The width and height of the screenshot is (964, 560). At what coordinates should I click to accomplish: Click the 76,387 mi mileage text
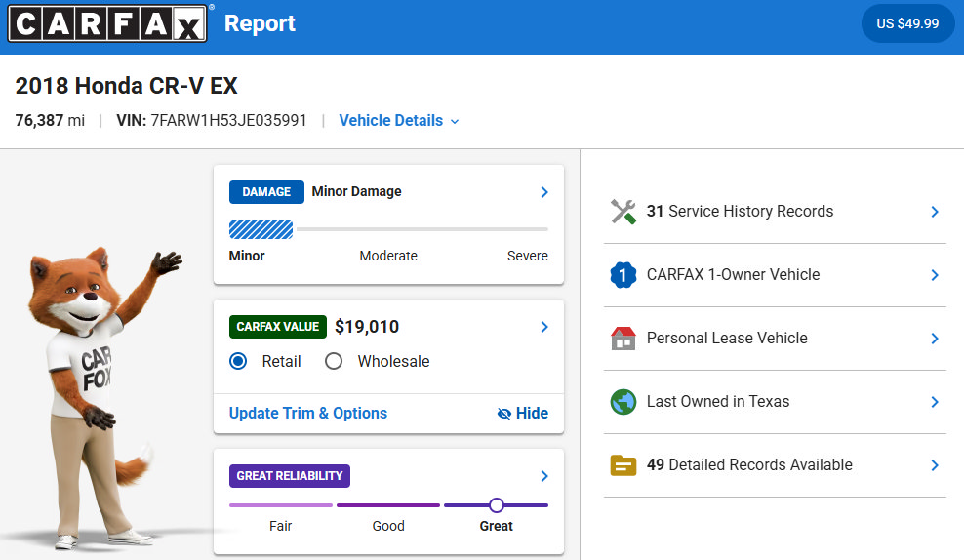(50, 120)
